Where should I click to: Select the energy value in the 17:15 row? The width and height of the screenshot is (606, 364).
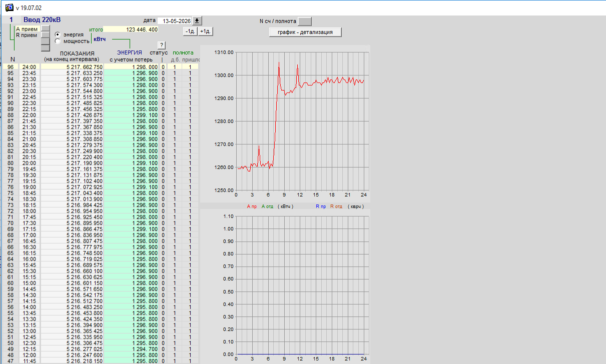(x=131, y=228)
